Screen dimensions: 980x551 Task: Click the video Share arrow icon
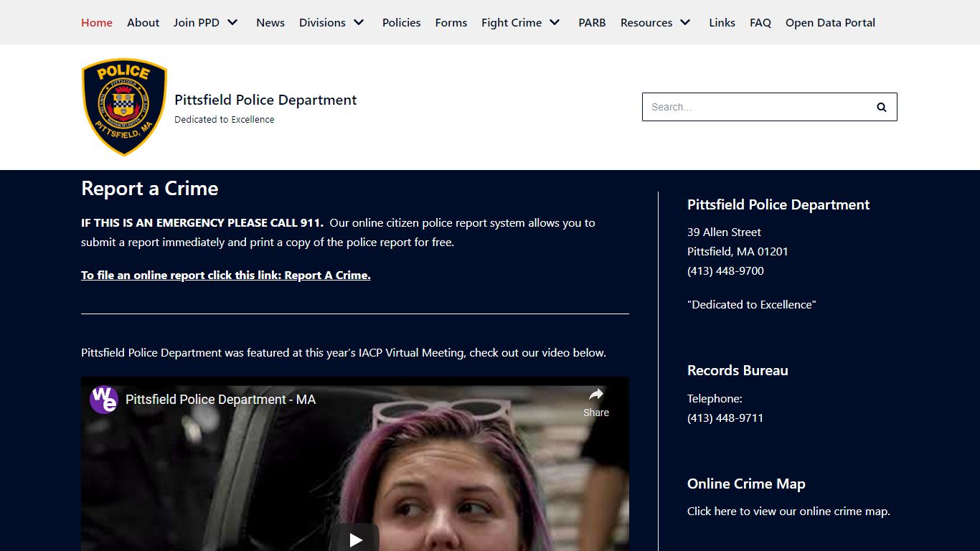[x=596, y=394]
